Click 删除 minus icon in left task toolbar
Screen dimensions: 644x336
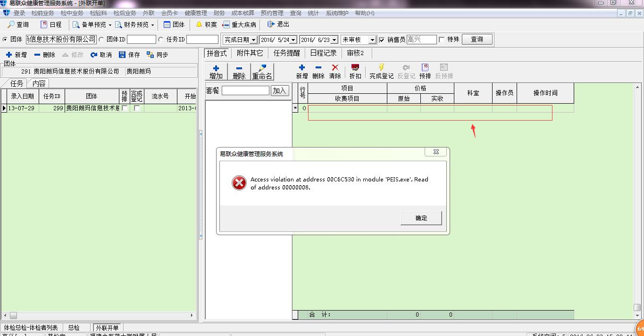coord(37,55)
